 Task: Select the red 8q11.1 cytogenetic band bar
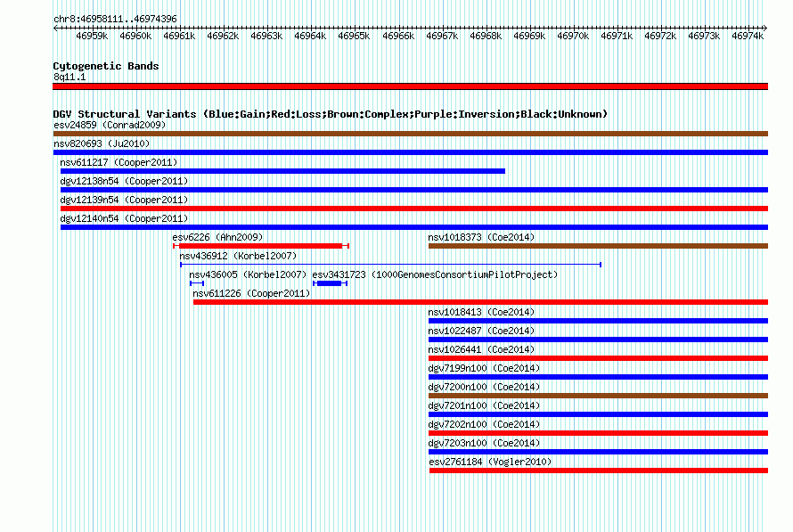pyautogui.click(x=411, y=86)
